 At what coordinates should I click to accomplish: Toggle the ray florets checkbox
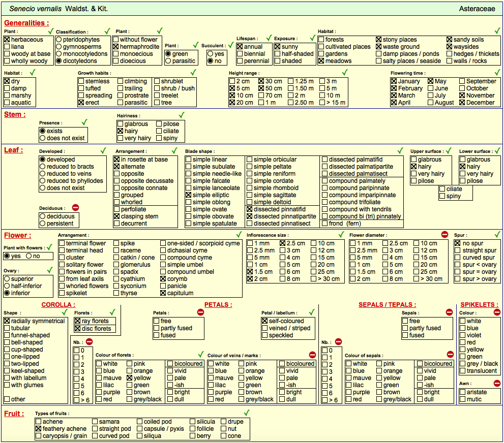click(x=77, y=321)
